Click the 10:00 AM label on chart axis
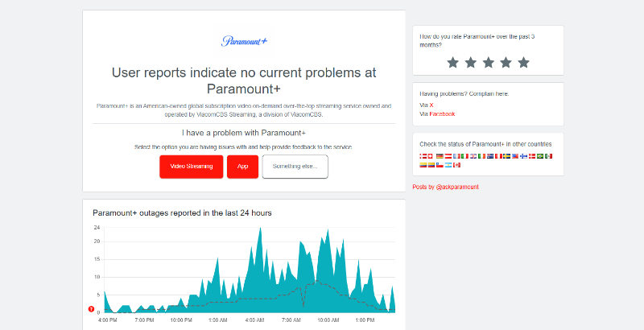This screenshot has width=644, height=330. coord(328,320)
